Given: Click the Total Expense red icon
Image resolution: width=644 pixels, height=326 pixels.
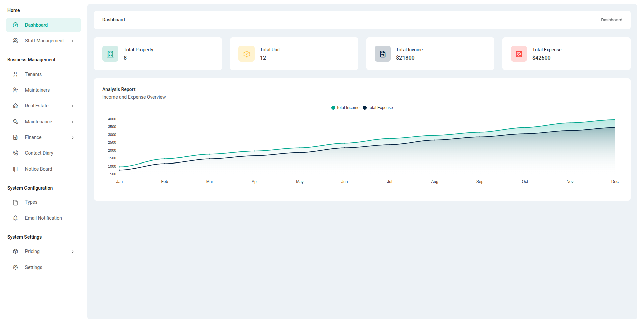Looking at the screenshot, I should pos(519,54).
